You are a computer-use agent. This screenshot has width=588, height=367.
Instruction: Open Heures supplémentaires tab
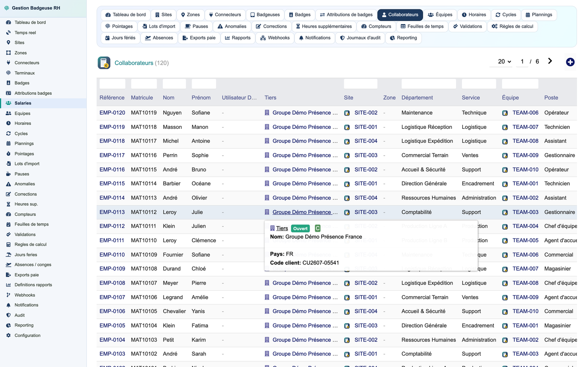324,26
